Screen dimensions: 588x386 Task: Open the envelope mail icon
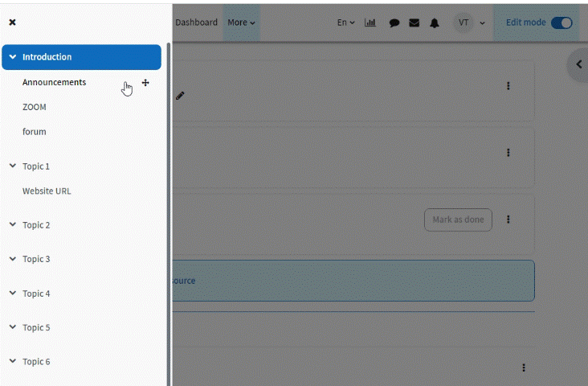click(x=414, y=23)
